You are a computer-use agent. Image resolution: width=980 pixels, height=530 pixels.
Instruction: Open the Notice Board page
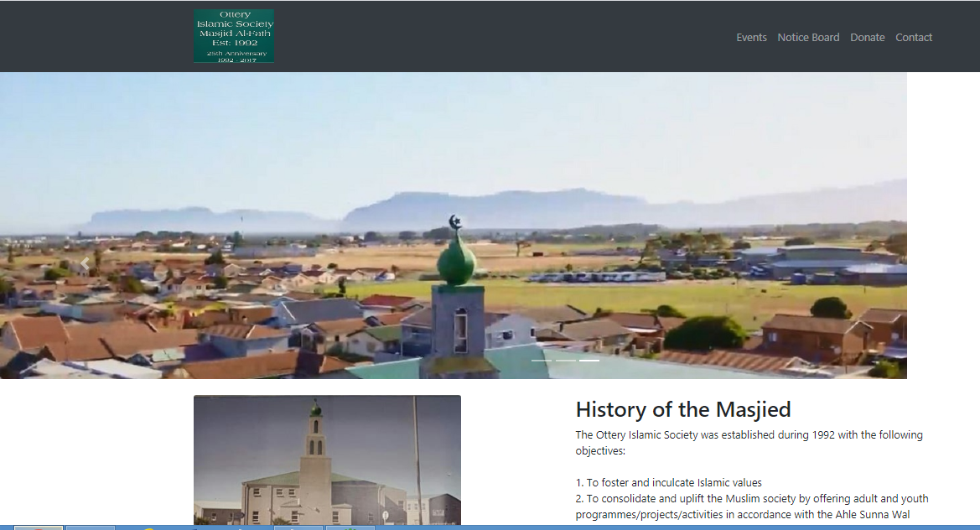click(808, 38)
